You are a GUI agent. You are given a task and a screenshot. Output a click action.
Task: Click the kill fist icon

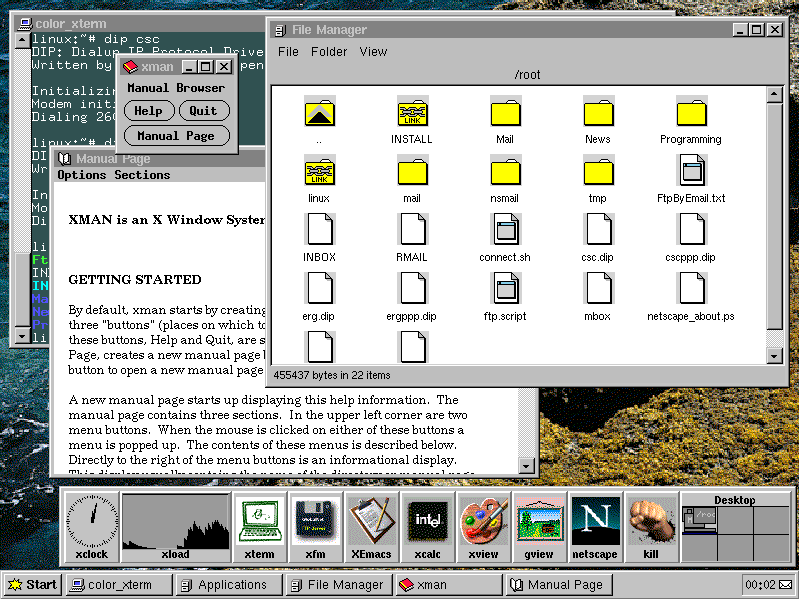651,525
